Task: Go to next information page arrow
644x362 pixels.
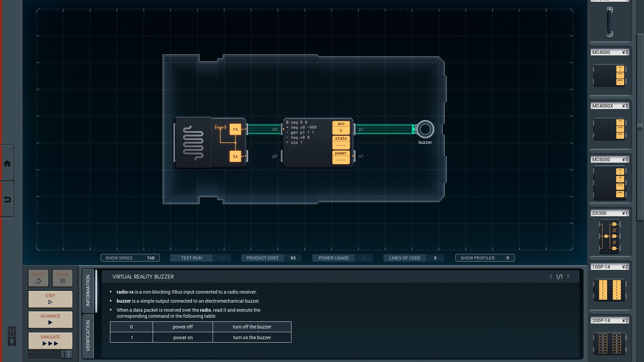Action: 569,277
